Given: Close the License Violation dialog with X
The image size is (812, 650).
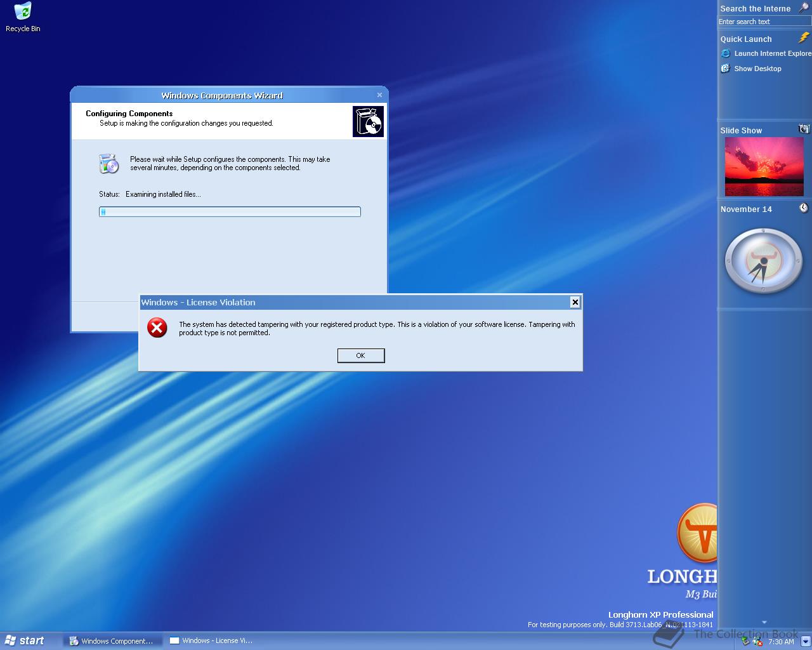Looking at the screenshot, I should [x=575, y=302].
